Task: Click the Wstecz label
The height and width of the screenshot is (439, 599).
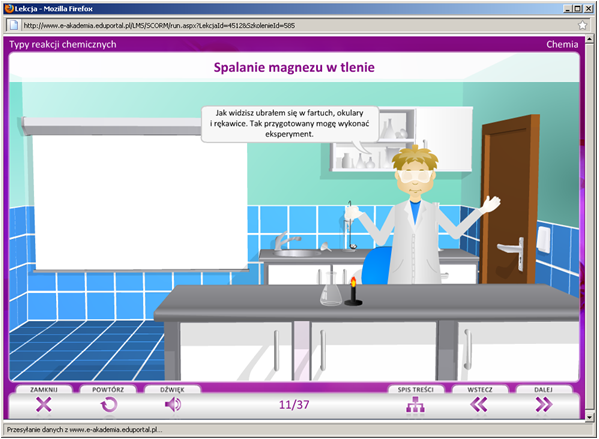Action: pos(480,390)
